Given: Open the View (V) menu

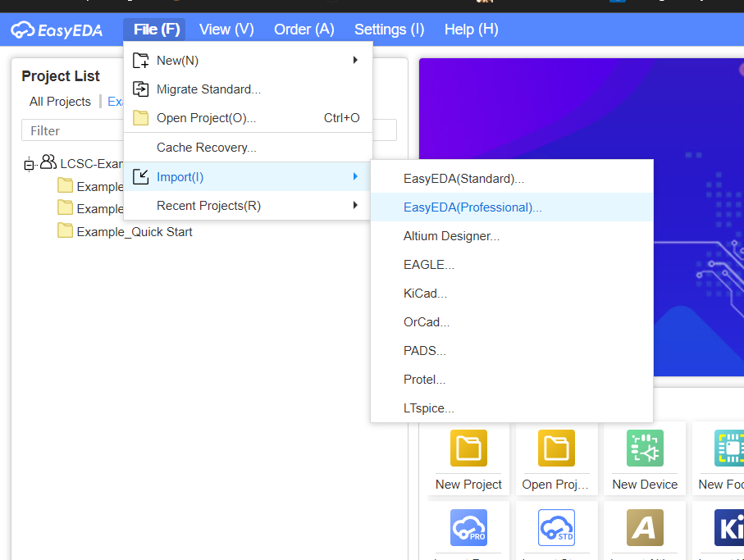Looking at the screenshot, I should [x=226, y=30].
